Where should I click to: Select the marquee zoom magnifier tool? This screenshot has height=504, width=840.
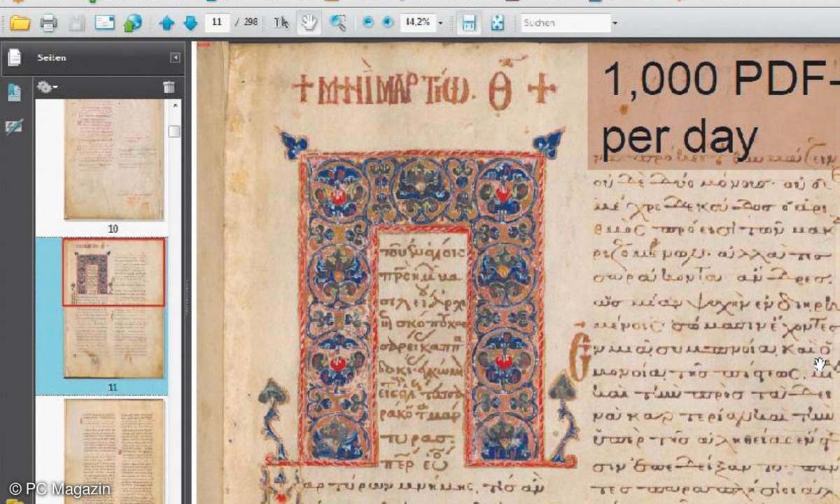point(337,23)
